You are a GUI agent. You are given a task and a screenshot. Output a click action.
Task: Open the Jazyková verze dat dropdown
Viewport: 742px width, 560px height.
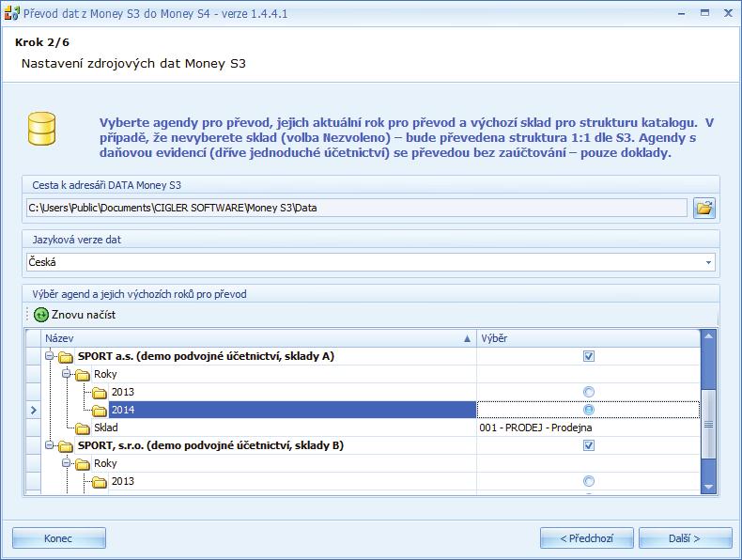708,262
